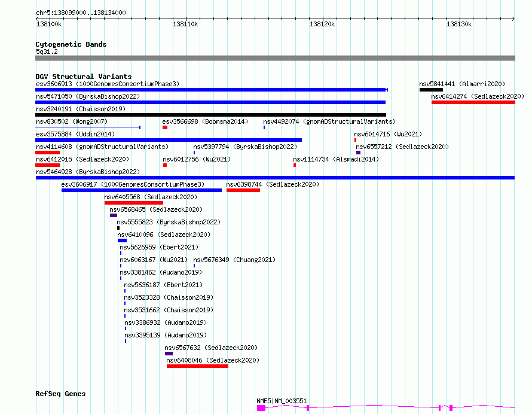Screen dimensions: 532x414
Task: Open the nsv5471050 (ByrskaBishop2022) variant label
Action: click(88, 96)
